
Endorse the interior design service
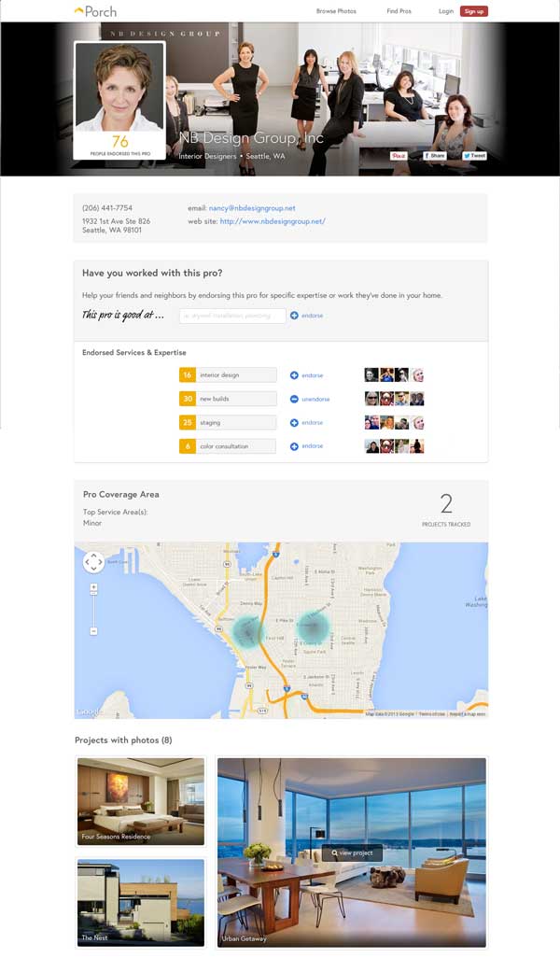[306, 375]
